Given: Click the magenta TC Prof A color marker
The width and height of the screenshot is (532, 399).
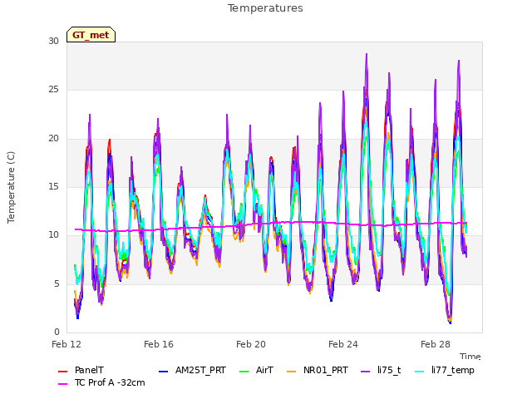Looking at the screenshot, I should tap(63, 384).
